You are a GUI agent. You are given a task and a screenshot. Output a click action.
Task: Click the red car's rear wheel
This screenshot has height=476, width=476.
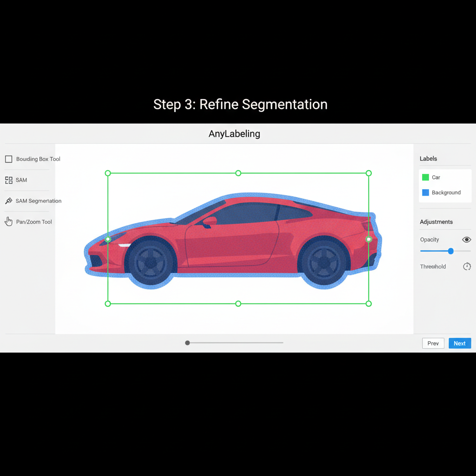pyautogui.click(x=324, y=262)
